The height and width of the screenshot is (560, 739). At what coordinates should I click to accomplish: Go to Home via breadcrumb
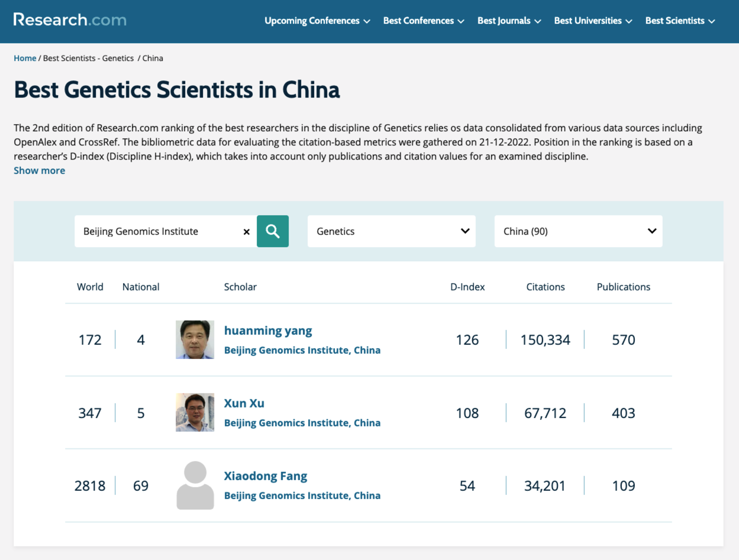pos(25,58)
